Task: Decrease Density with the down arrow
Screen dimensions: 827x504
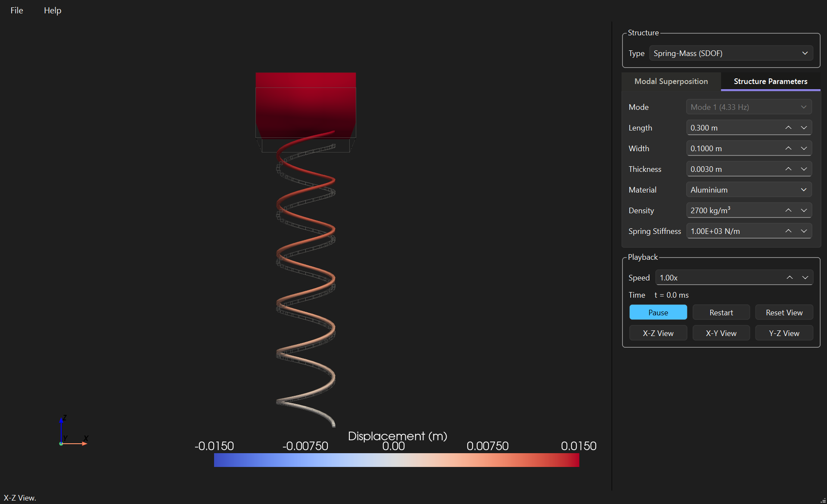Action: pyautogui.click(x=804, y=210)
